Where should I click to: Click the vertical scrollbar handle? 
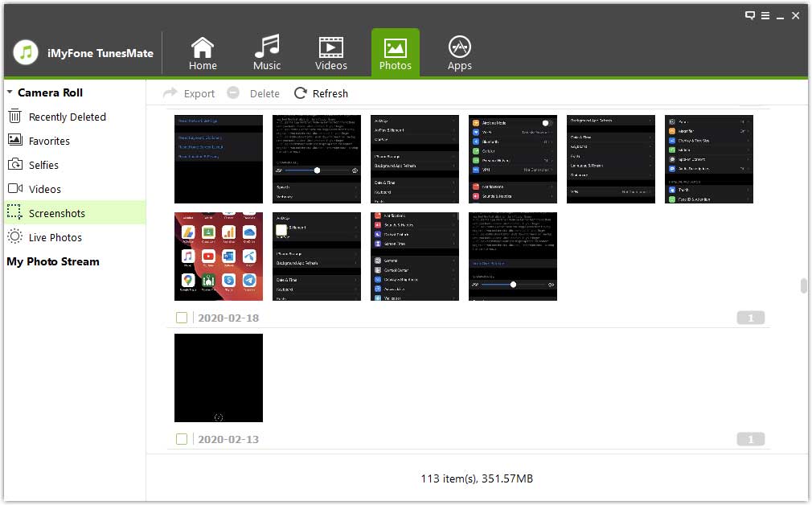click(x=802, y=285)
